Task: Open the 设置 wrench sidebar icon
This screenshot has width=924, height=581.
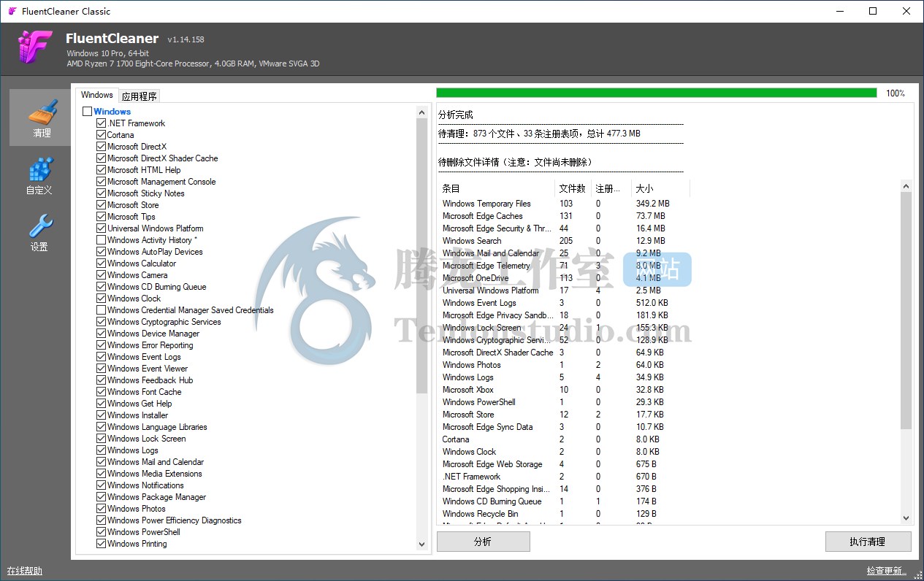Action: tap(39, 232)
